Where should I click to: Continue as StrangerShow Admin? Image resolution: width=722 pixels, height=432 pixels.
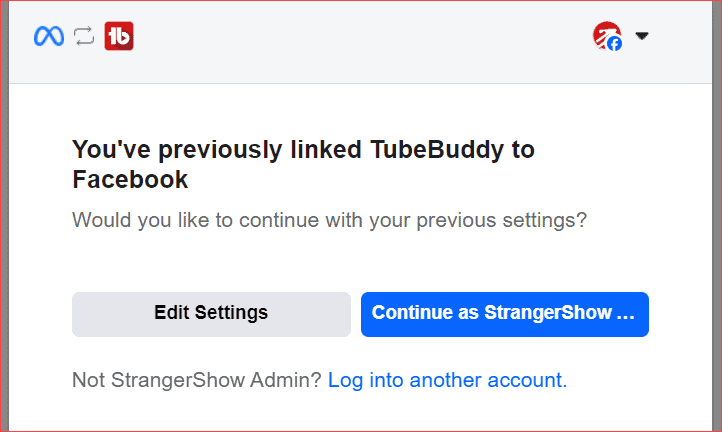point(504,313)
